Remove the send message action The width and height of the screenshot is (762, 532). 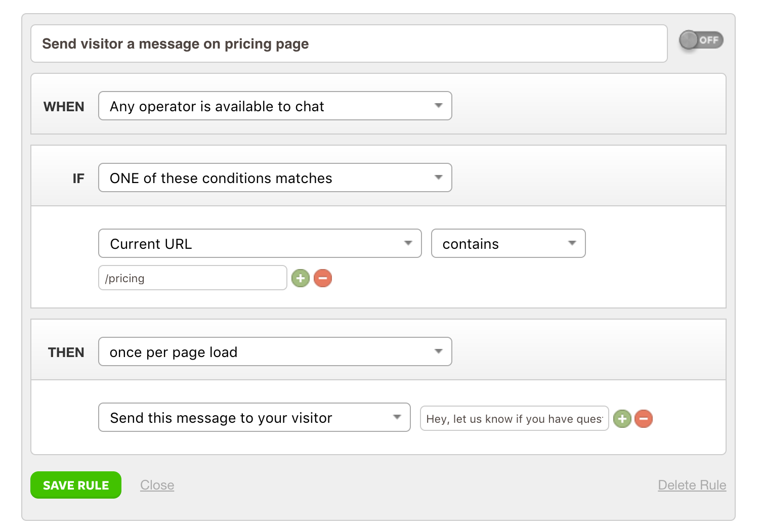(644, 419)
